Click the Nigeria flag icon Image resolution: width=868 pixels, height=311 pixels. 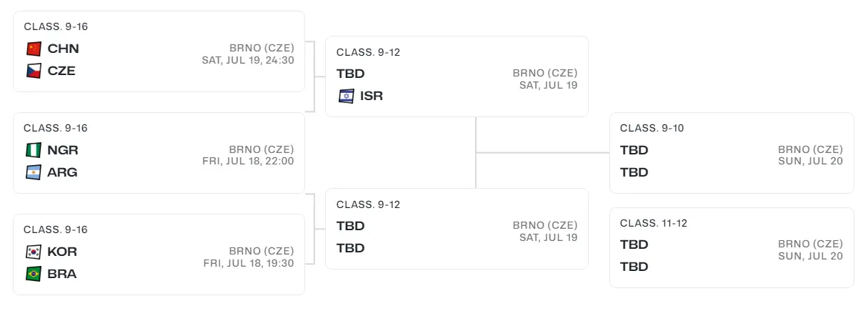(34, 150)
